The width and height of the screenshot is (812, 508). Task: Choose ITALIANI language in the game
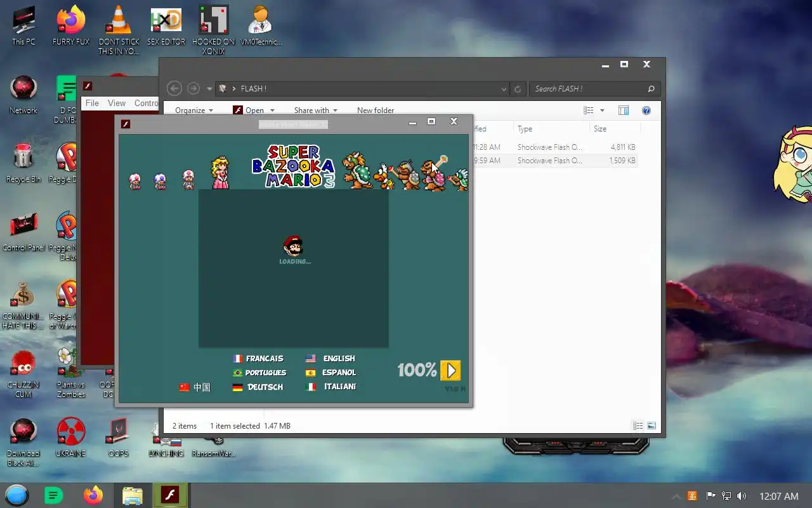(x=331, y=387)
